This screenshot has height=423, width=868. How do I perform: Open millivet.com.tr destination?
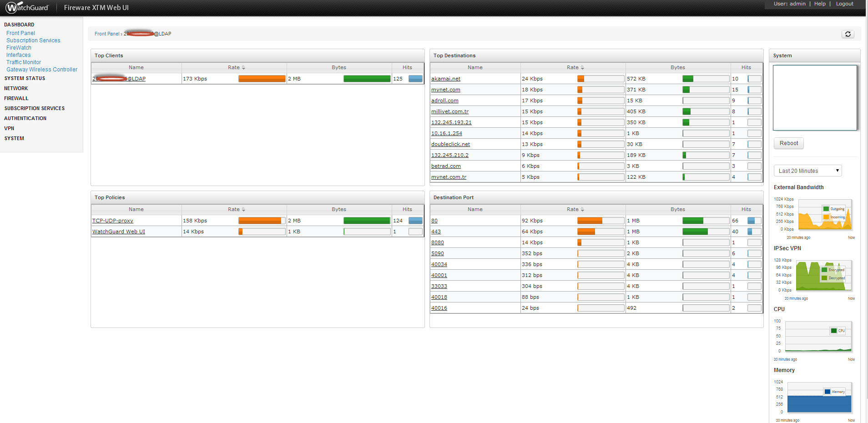[450, 111]
